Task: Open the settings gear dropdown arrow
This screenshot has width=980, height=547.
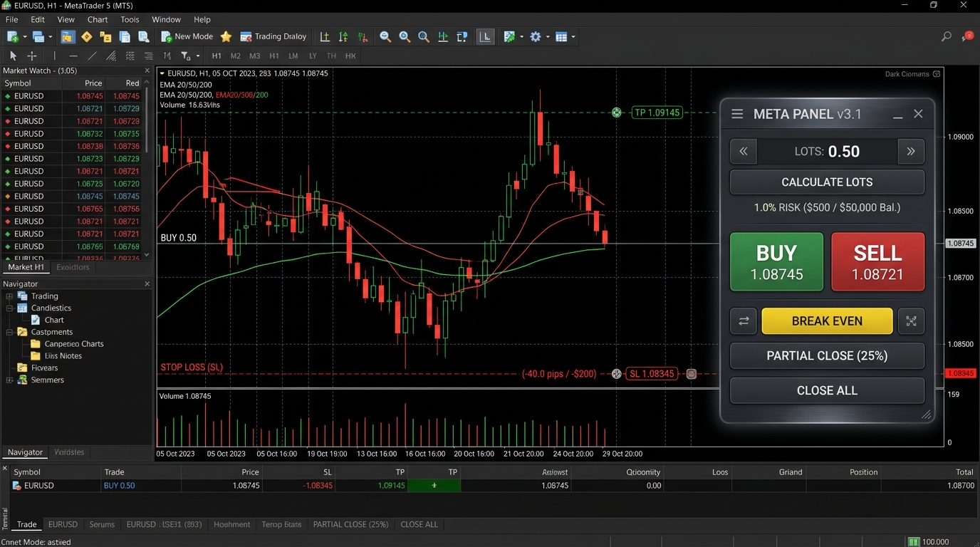Action: [548, 37]
